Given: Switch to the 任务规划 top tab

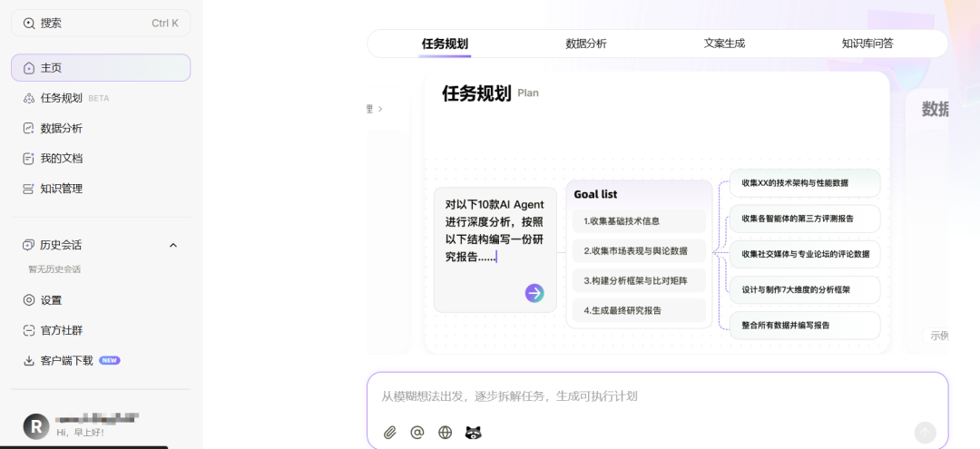Looking at the screenshot, I should point(445,44).
